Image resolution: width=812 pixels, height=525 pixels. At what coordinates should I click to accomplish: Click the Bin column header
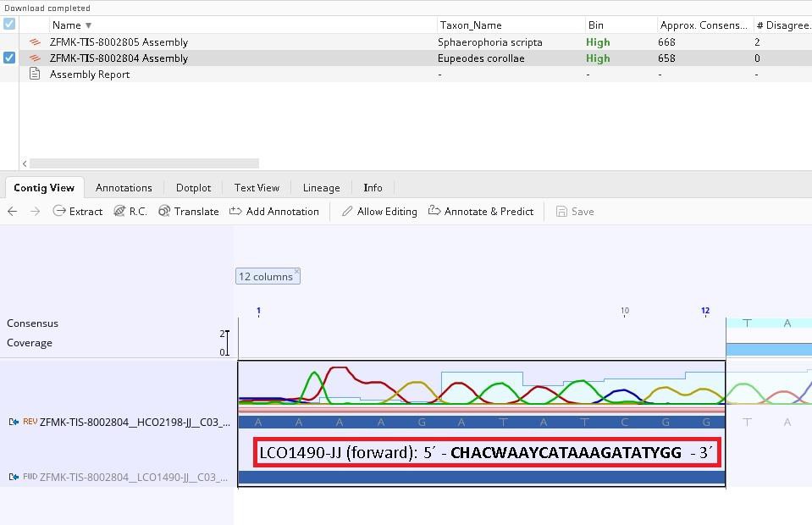point(595,25)
